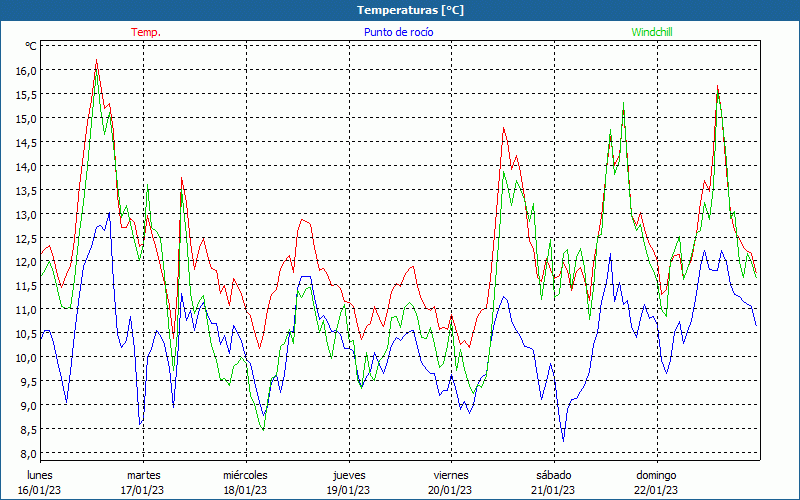Click the green windchill minimum on Wednesday
Screen dimensions: 800x500
point(263,430)
